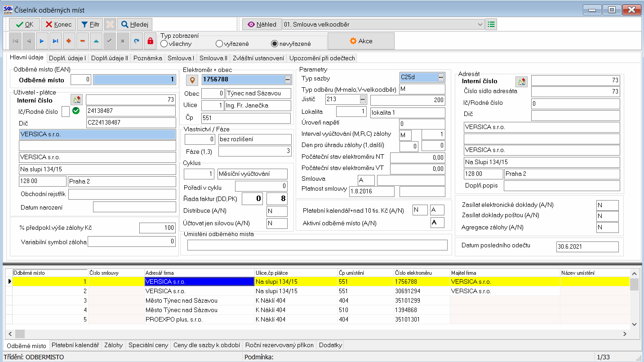This screenshot has width=644, height=362.
Task: Switch to Doplň. údaje I tab
Action: coord(67,58)
